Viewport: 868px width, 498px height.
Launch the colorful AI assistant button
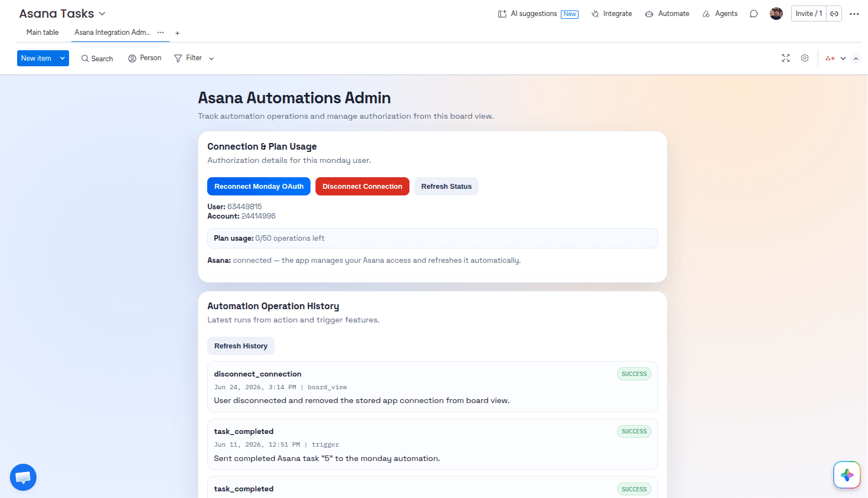(847, 475)
